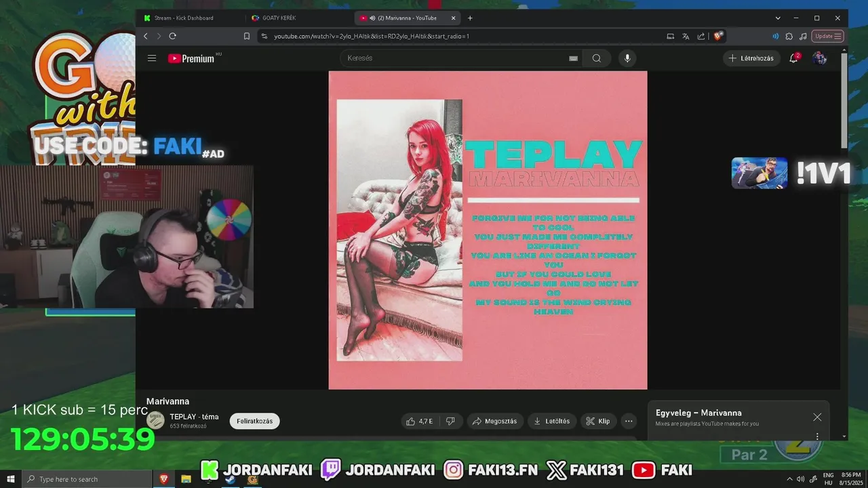This screenshot has height=488, width=868.
Task: Open the browser extensions puzzle icon
Action: [789, 36]
